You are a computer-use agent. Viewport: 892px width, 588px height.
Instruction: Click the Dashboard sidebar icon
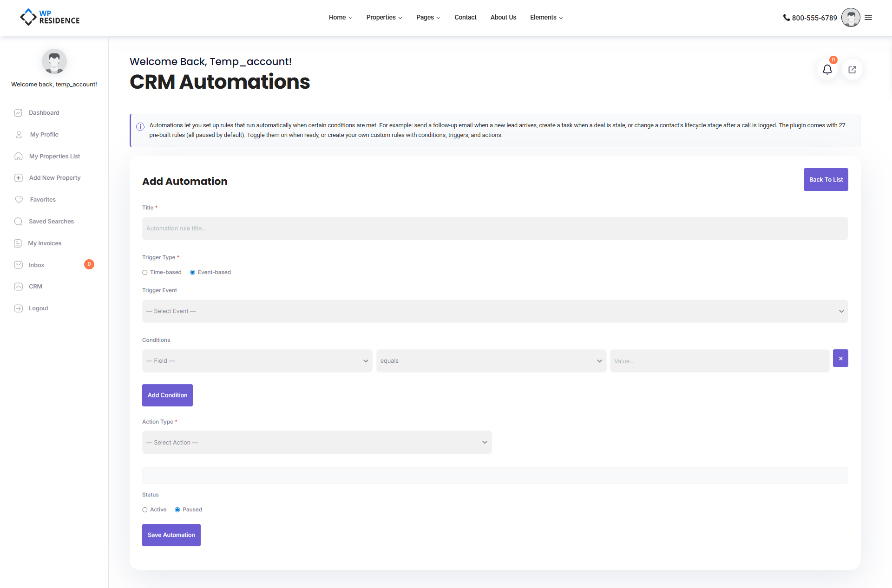pyautogui.click(x=19, y=113)
